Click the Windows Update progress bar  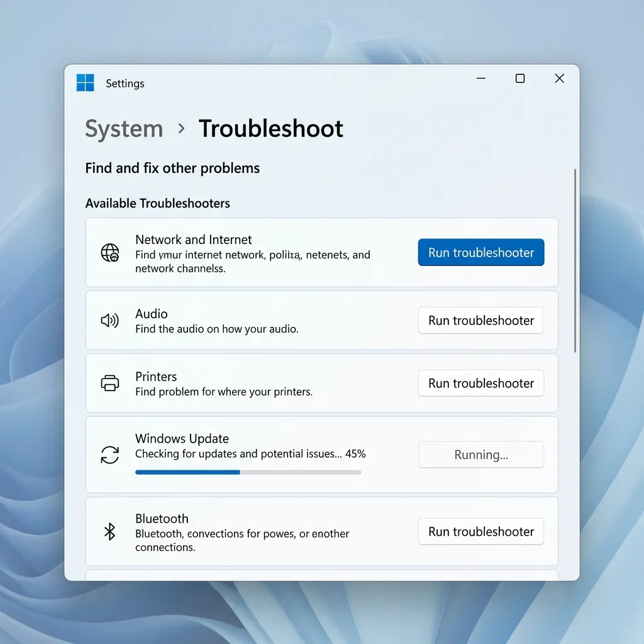click(x=248, y=472)
